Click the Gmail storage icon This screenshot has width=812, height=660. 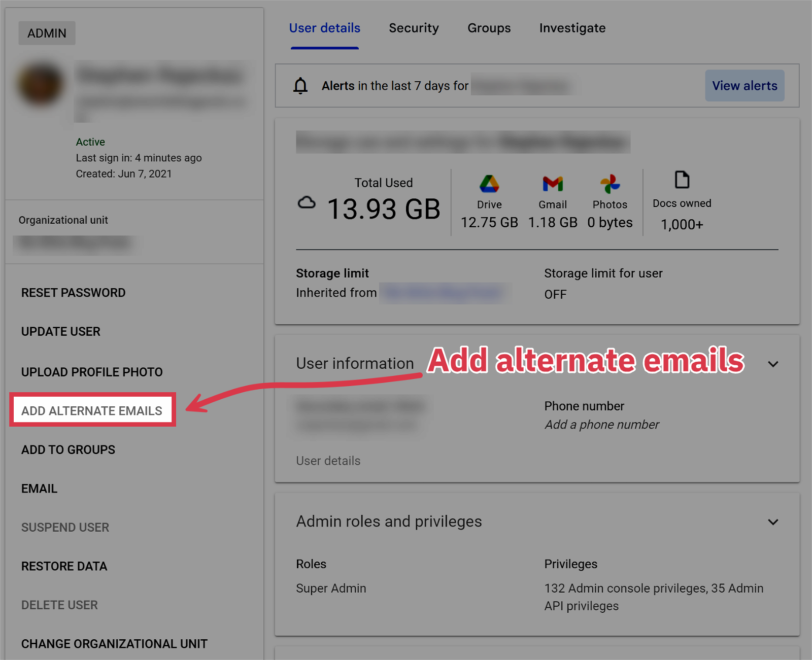click(x=553, y=184)
